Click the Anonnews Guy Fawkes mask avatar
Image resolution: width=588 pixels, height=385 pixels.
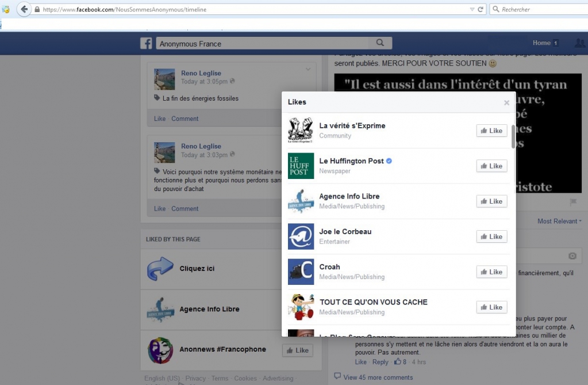pyautogui.click(x=160, y=350)
